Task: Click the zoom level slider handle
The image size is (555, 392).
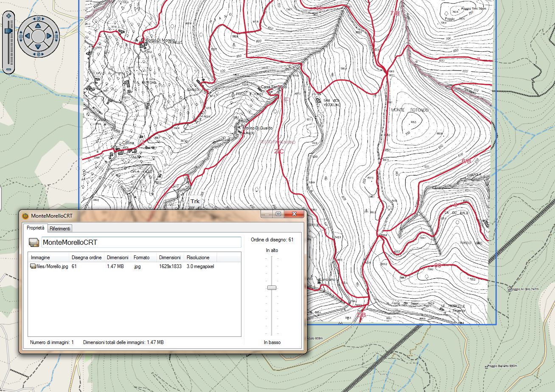Action: click(8, 31)
